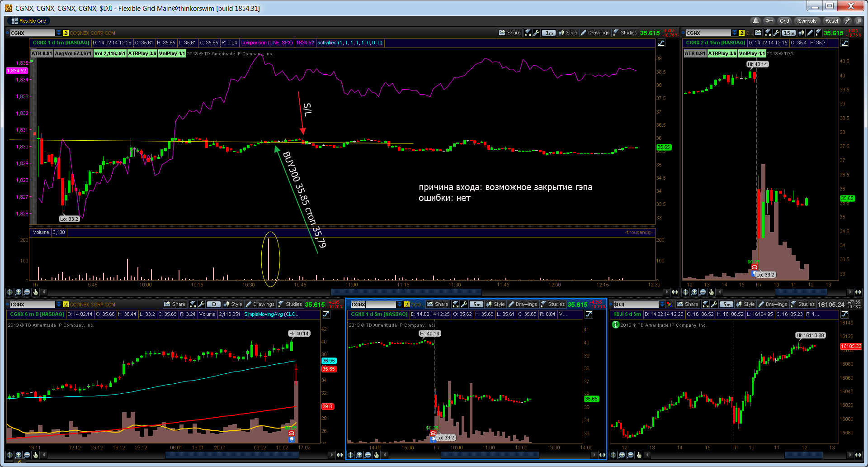
Task: Click multicolor link swatch in $DJI chart
Action: [x=669, y=305]
